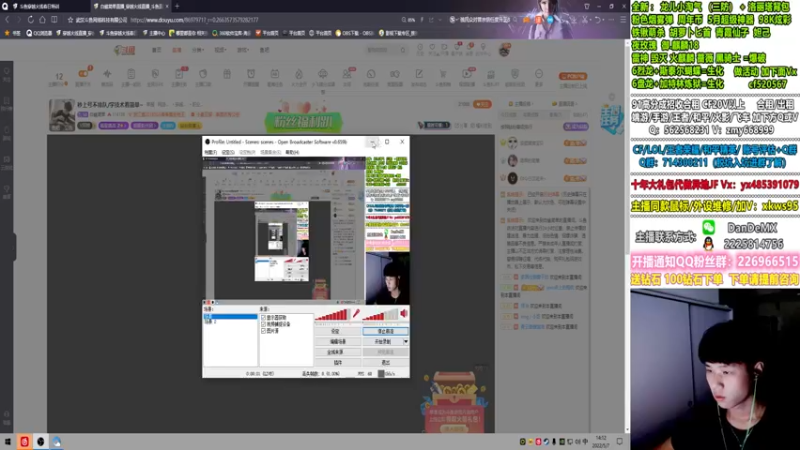Click the 停止串流 button in OBS
The image size is (800, 450).
pyautogui.click(x=385, y=331)
